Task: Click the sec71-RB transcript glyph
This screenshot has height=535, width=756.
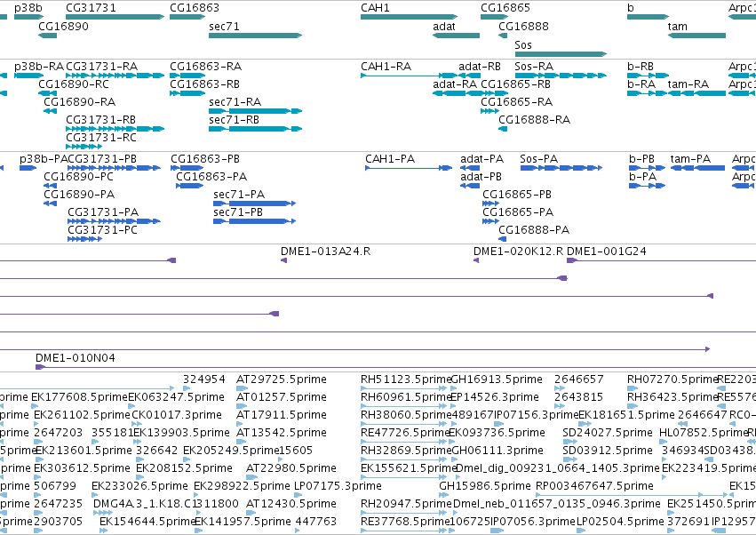Action: (x=256, y=129)
